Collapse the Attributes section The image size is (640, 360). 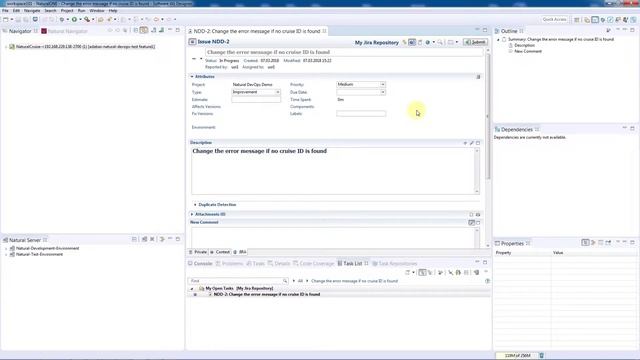point(192,77)
